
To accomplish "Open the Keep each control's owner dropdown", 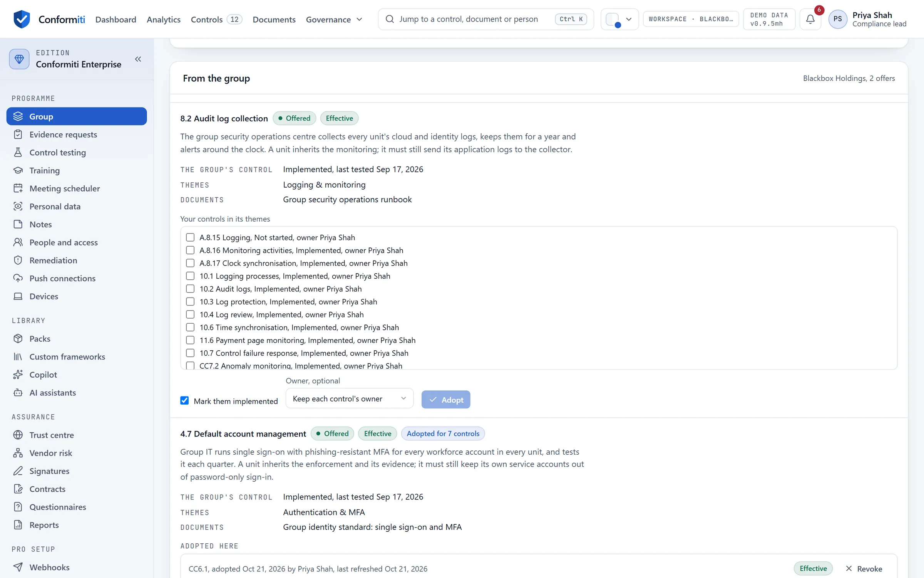I will (349, 398).
